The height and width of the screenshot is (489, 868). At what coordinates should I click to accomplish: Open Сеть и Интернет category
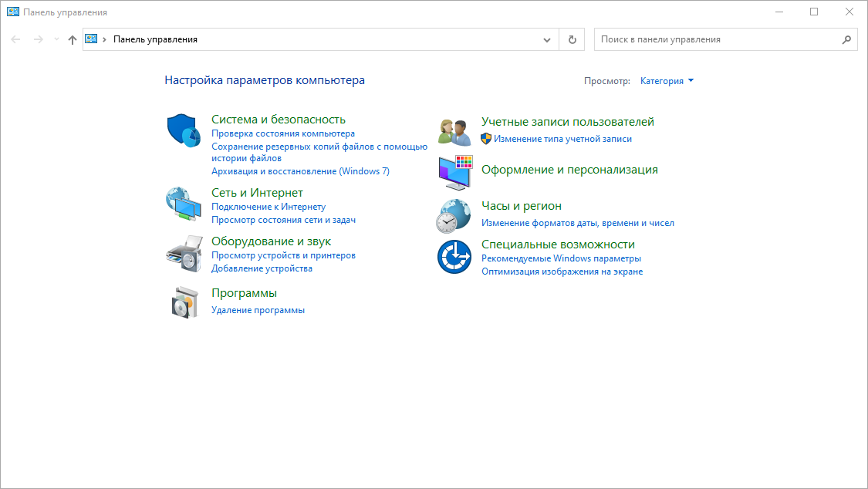coord(258,193)
